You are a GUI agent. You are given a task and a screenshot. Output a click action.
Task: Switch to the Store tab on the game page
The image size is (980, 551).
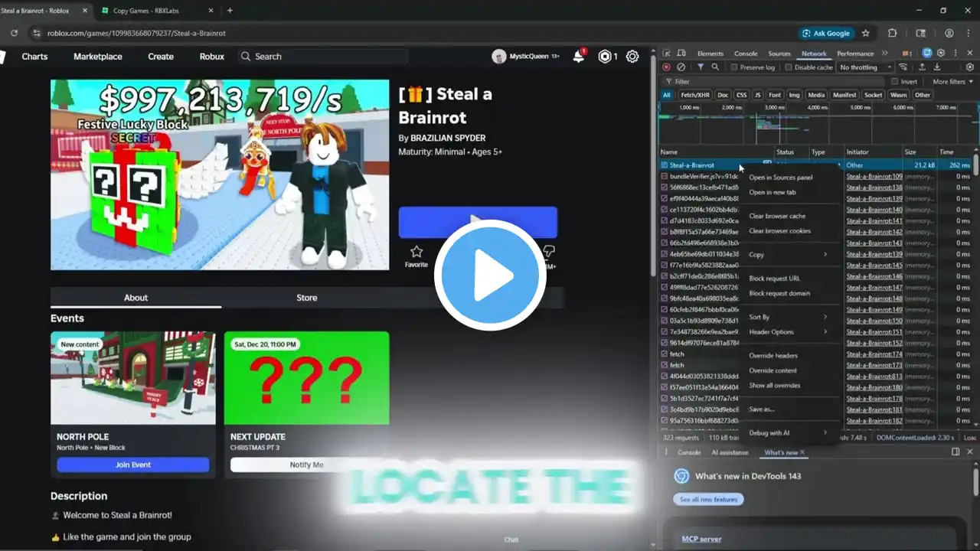tap(307, 298)
